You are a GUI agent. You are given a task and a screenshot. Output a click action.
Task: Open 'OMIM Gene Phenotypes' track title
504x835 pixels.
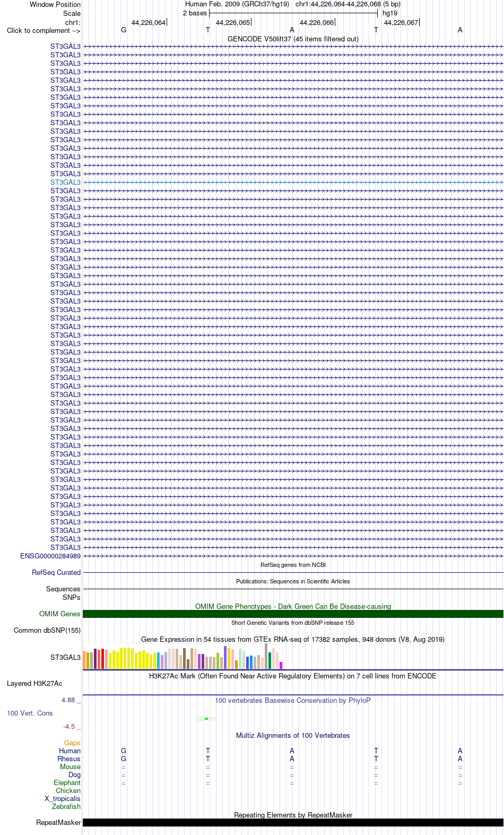(293, 606)
